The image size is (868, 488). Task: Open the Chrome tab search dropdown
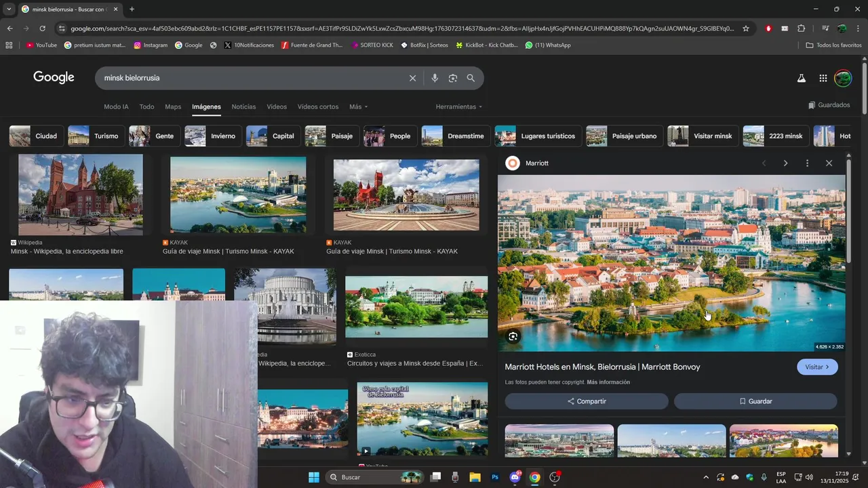tap(9, 9)
